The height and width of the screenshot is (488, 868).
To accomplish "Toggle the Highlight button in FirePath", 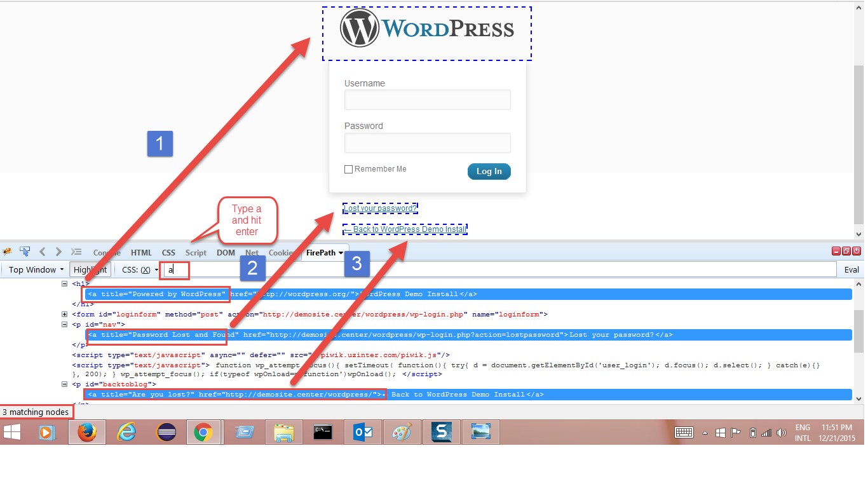I will coord(90,269).
